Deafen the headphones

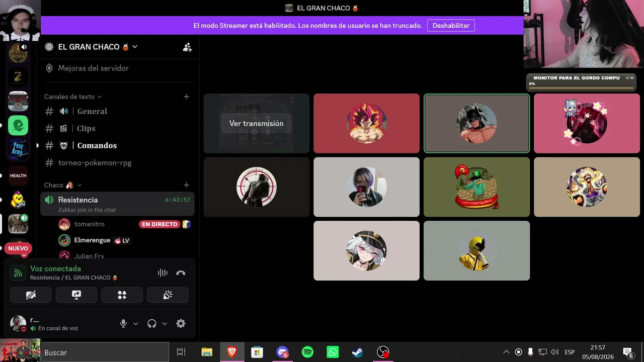(x=152, y=324)
